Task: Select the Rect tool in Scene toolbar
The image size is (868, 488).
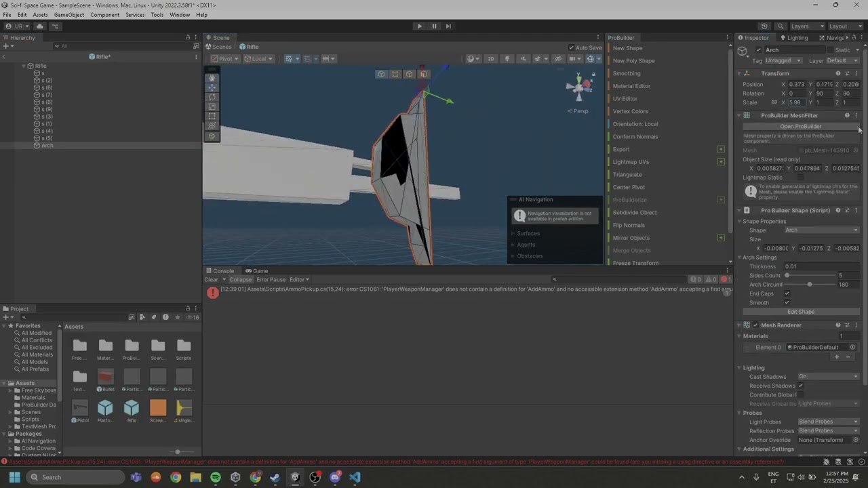Action: pyautogui.click(x=212, y=117)
